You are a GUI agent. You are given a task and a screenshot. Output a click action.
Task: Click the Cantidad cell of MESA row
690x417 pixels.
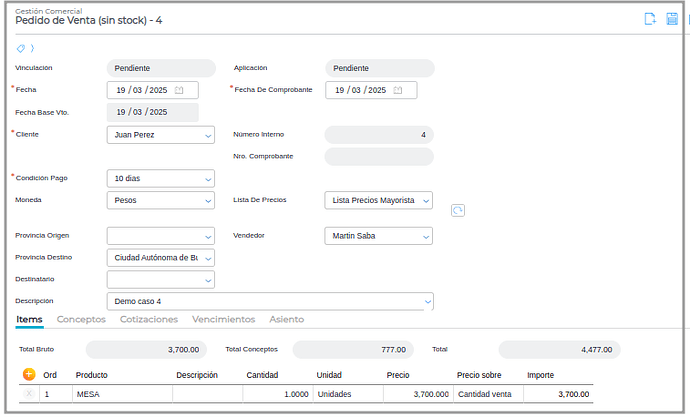276,394
